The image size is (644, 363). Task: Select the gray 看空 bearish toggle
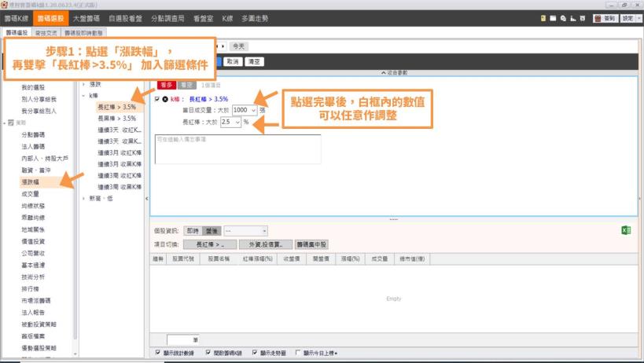point(186,85)
